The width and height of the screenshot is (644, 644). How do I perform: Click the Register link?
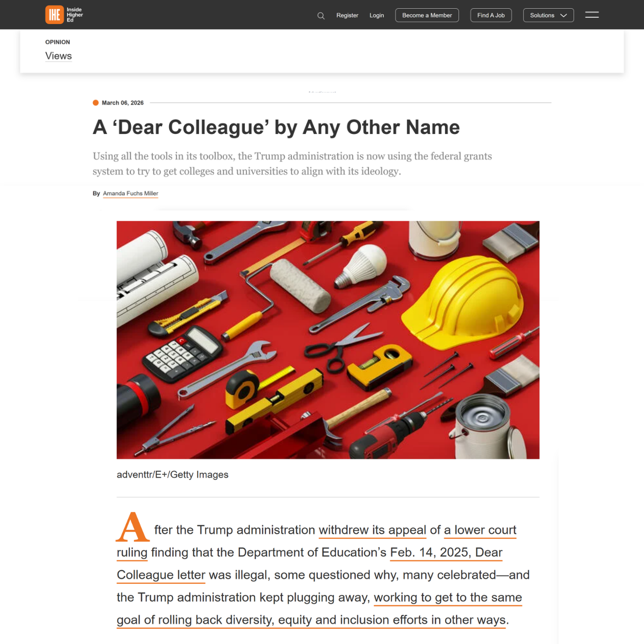tap(347, 15)
